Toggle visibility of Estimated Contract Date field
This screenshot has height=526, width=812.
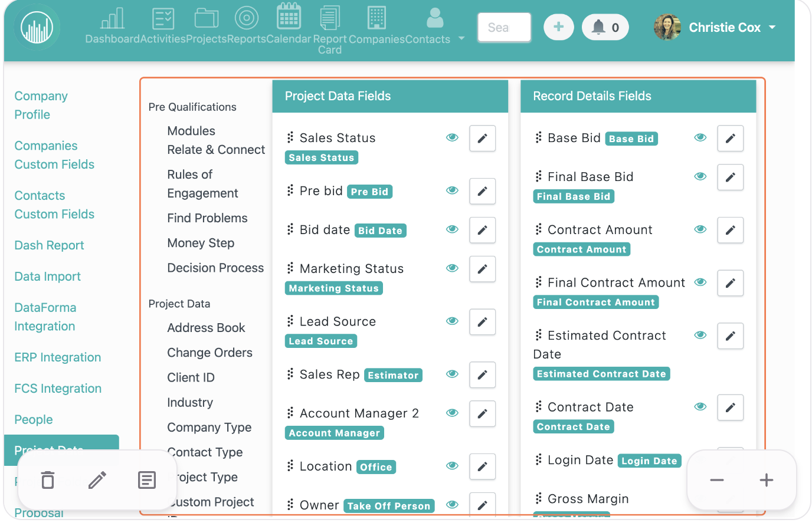click(700, 335)
